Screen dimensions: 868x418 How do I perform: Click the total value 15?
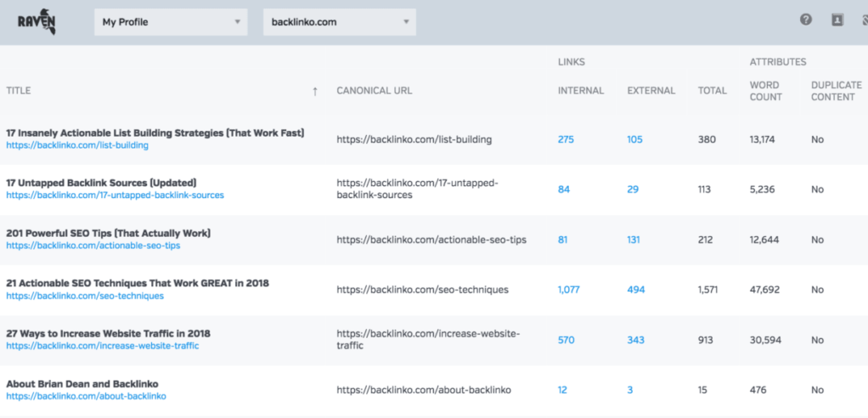702,390
